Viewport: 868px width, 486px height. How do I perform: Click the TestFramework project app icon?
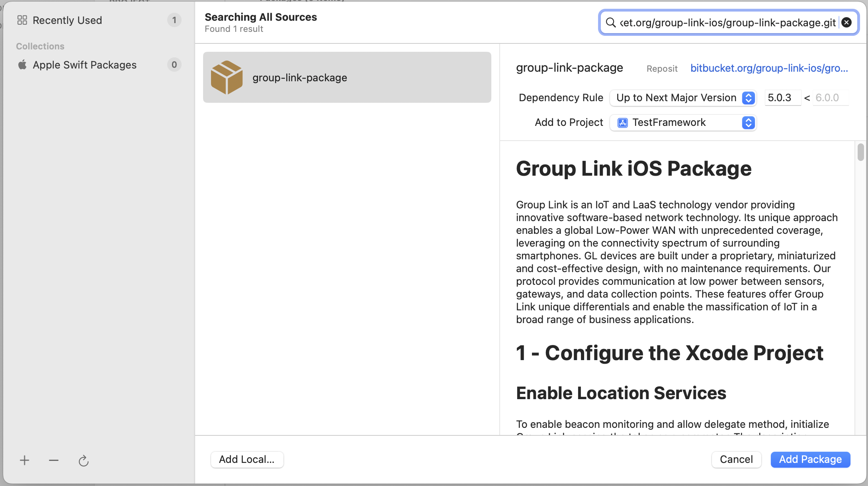tap(622, 123)
